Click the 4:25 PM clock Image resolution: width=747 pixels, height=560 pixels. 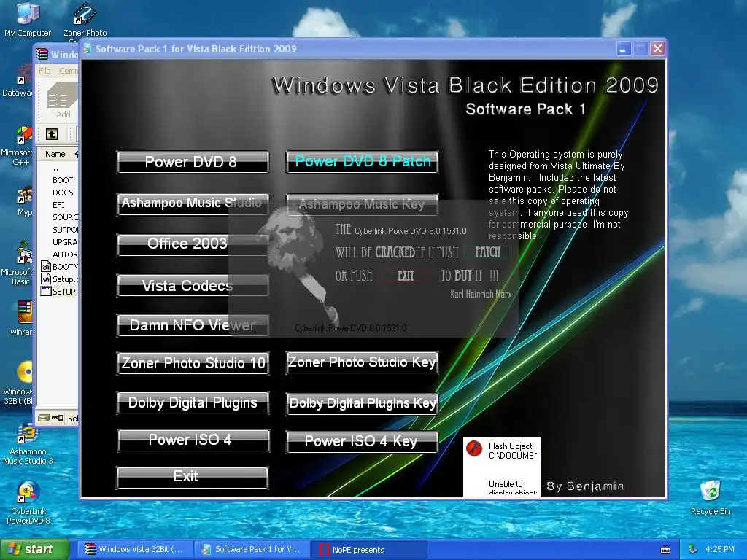pos(720,549)
